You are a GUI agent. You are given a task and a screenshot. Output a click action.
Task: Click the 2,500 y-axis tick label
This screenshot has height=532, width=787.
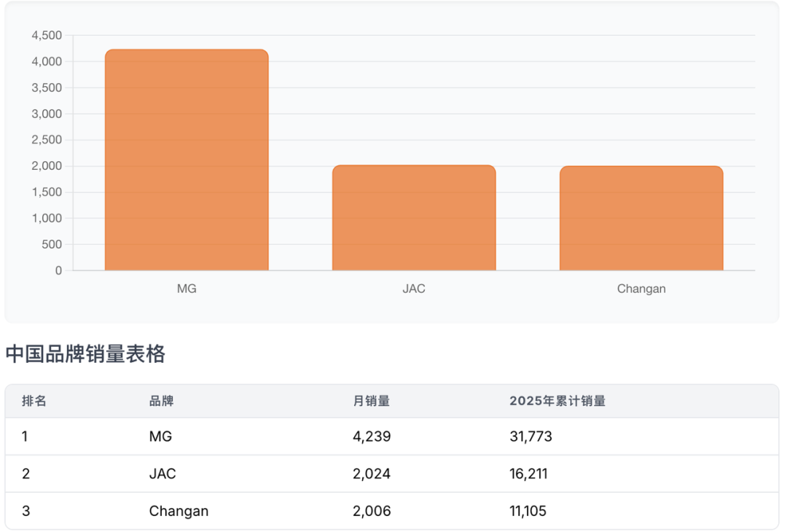[x=47, y=140]
